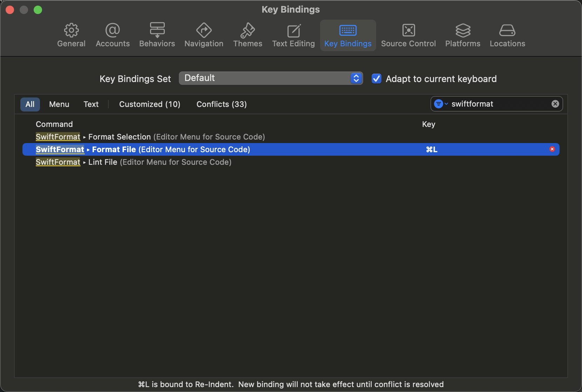This screenshot has width=582, height=392.
Task: Show the Conflicts (33) bindings
Action: (x=222, y=104)
